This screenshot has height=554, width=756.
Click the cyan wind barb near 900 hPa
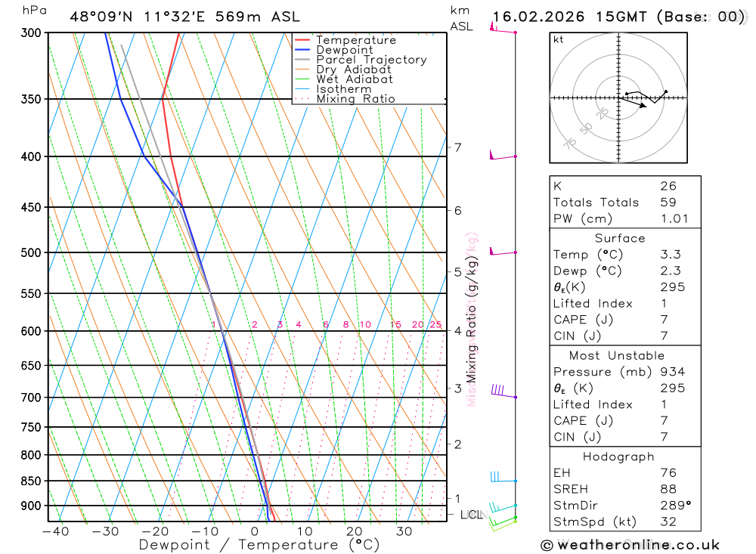tap(503, 506)
